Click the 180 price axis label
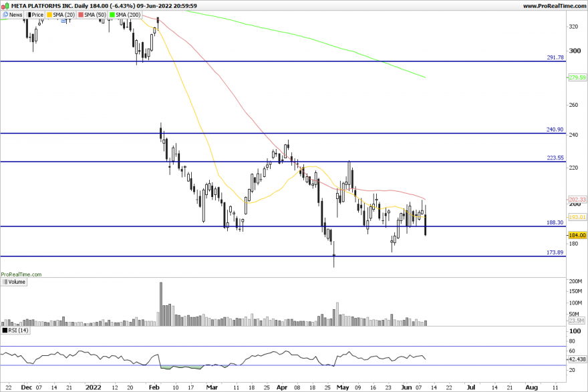 pos(573,244)
